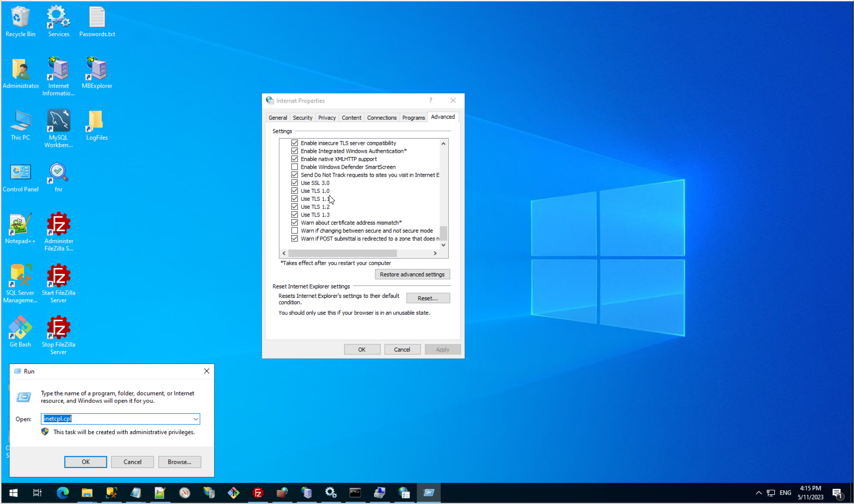The height and width of the screenshot is (504, 854).
Task: Click FileZilla icon in taskbar
Action: [x=258, y=493]
